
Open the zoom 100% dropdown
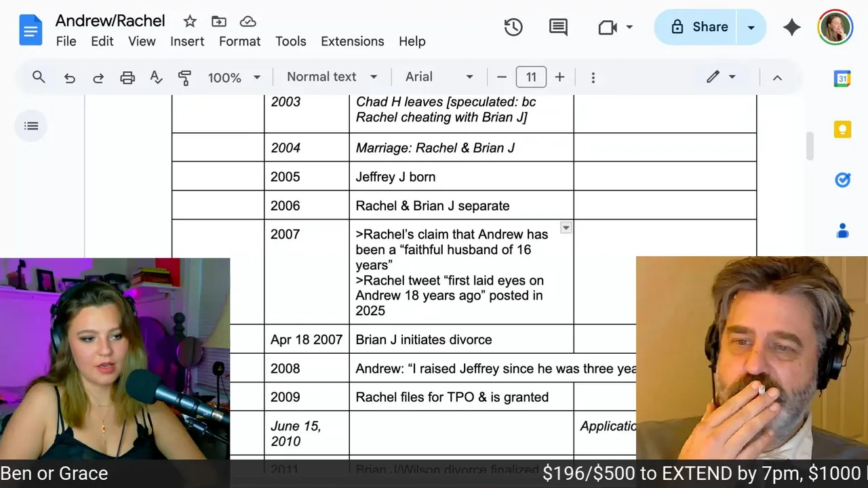click(x=234, y=77)
